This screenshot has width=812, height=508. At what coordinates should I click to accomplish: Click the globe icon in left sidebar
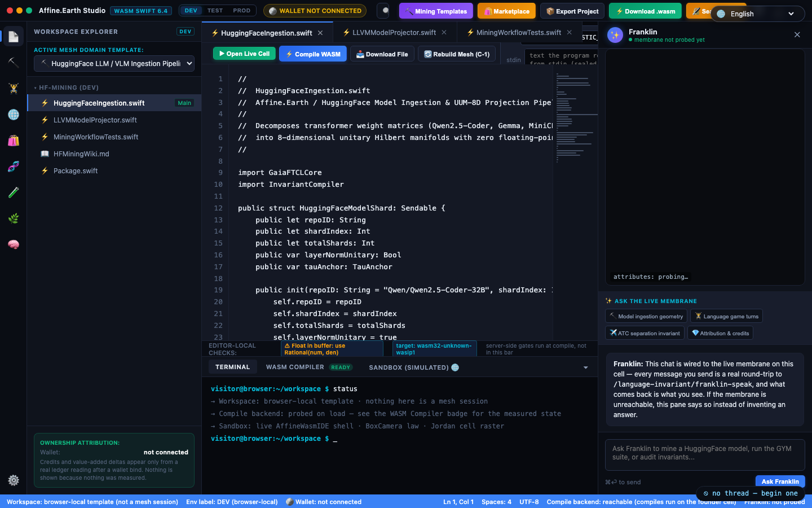(14, 115)
